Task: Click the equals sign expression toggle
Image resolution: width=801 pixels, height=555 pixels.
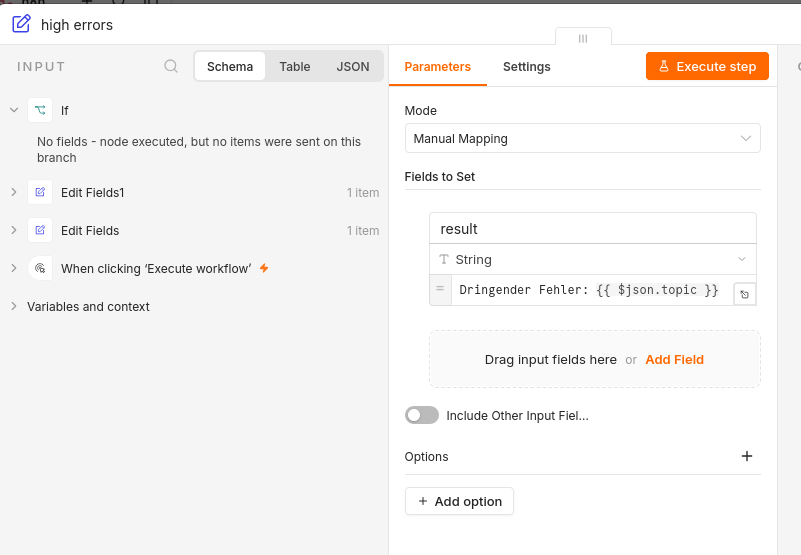Action: pos(440,289)
